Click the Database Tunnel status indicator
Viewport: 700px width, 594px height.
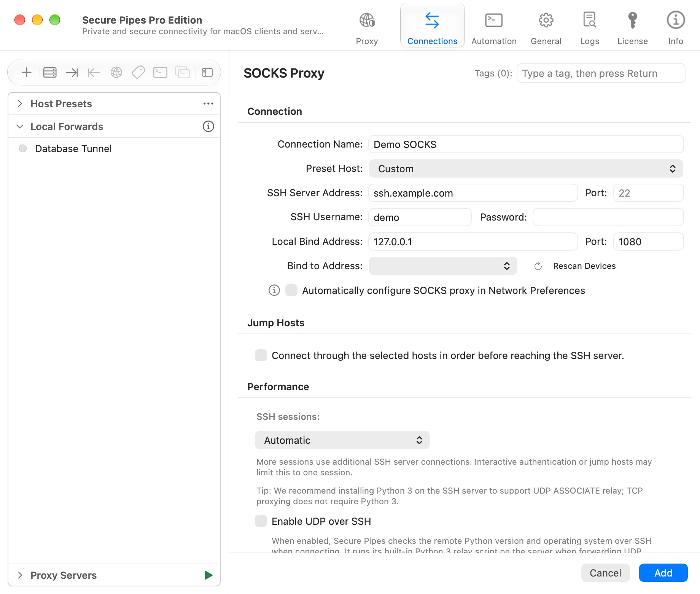(23, 148)
